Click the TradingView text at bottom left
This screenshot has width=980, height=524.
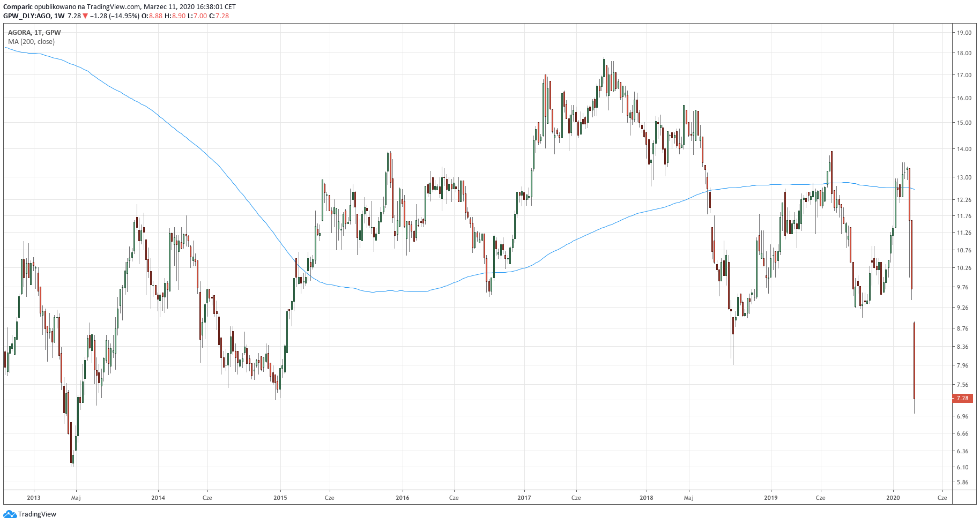(x=37, y=514)
